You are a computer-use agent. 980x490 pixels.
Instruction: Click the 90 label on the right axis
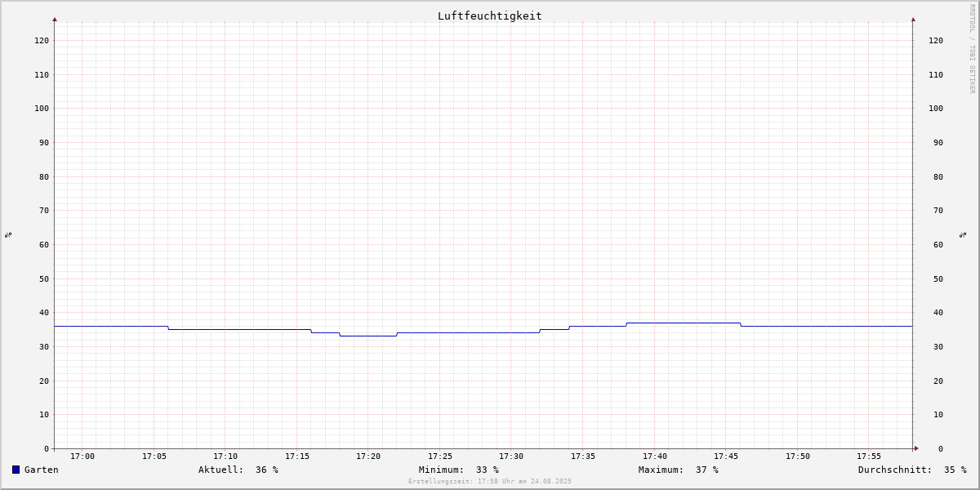(x=938, y=142)
